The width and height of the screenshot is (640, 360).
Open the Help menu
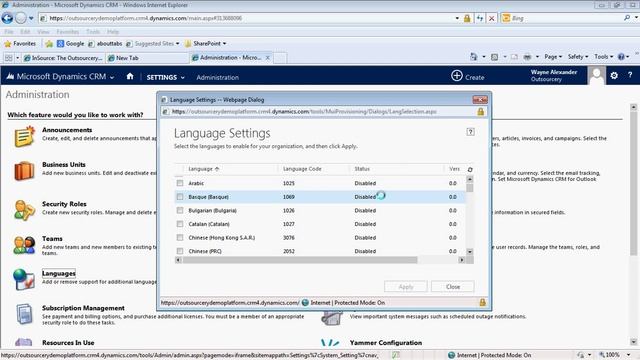[x=113, y=31]
